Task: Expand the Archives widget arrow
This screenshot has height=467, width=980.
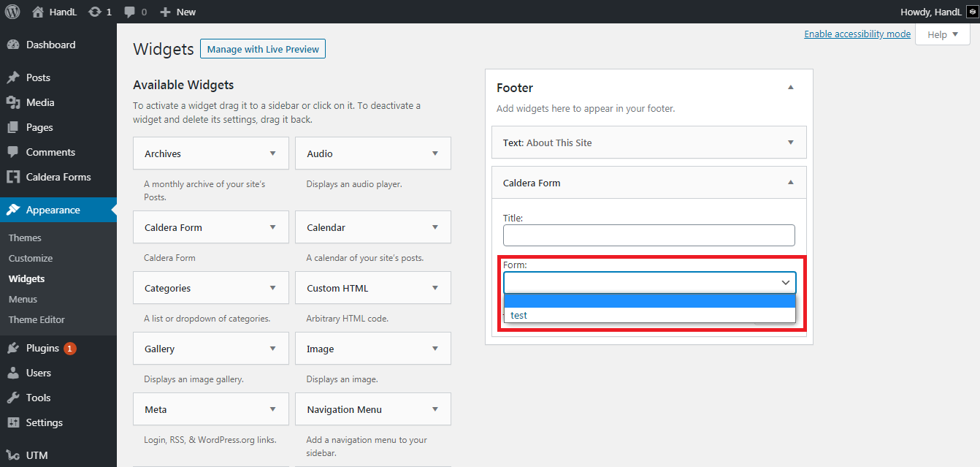Action: 273,153
